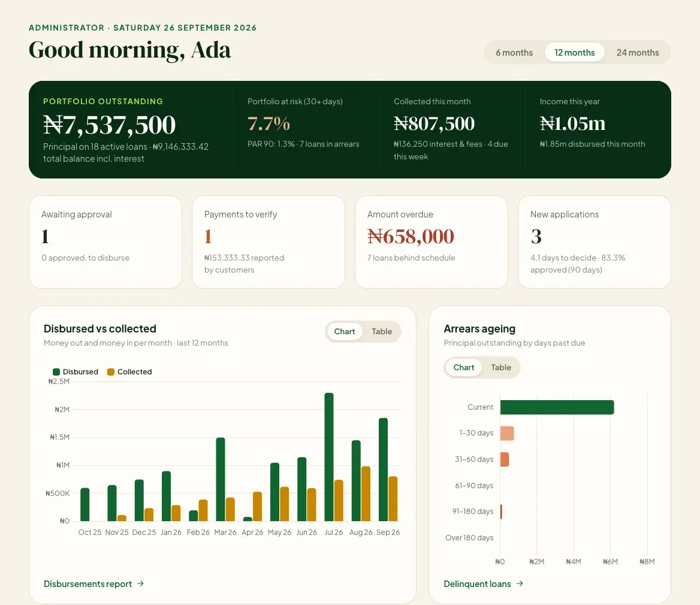Screen dimensions: 700x605
Task: Switch to the 24 months range
Action: [638, 53]
